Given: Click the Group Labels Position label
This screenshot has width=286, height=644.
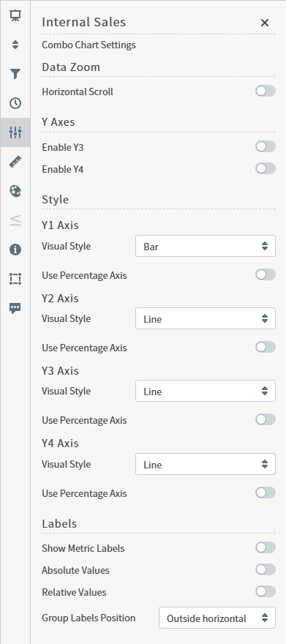Looking at the screenshot, I should click(89, 618).
